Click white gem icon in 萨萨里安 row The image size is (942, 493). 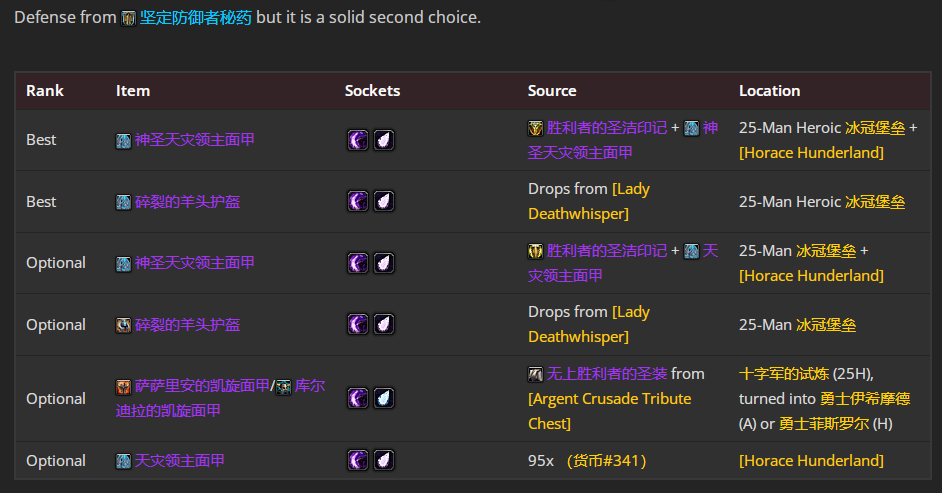[384, 399]
